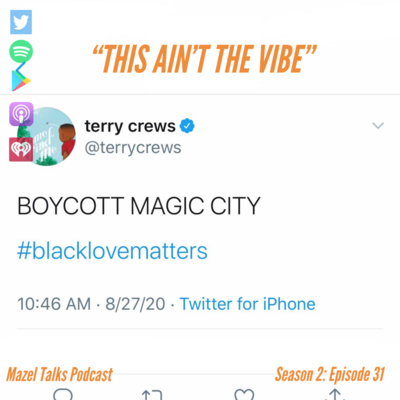Click the blue verified badge
Viewport: 400px width, 400px height.
coord(187,126)
